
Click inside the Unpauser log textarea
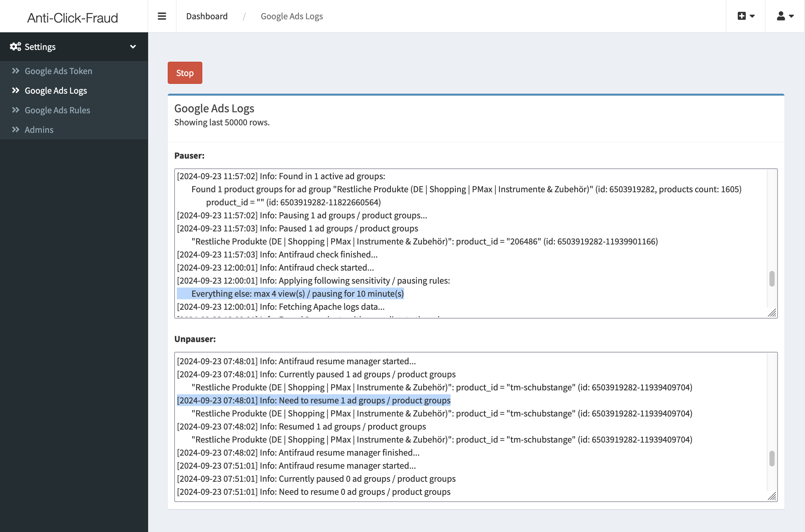pyautogui.click(x=476, y=427)
